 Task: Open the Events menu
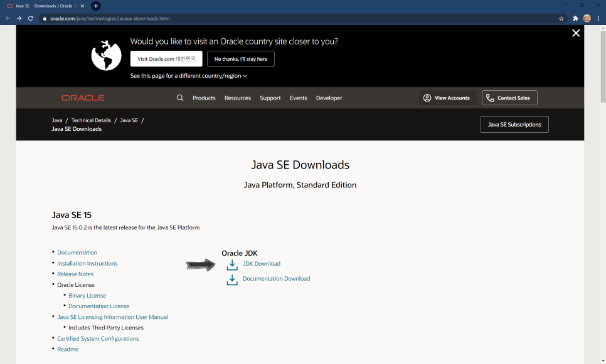click(x=299, y=98)
